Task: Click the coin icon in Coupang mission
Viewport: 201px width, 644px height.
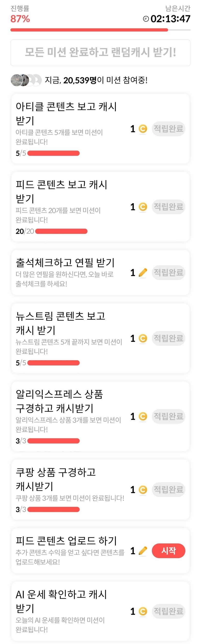Action: coord(143,490)
